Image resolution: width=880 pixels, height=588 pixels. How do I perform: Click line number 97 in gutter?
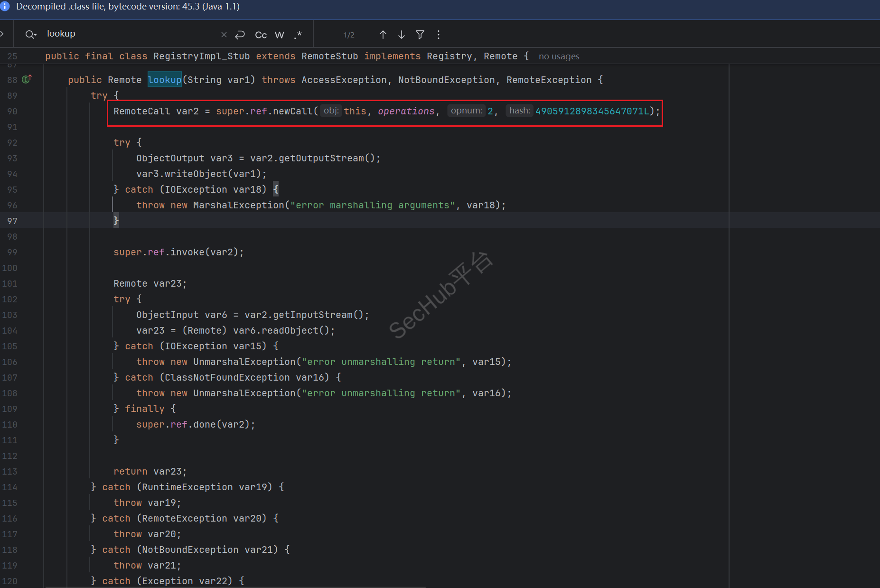pyautogui.click(x=12, y=221)
